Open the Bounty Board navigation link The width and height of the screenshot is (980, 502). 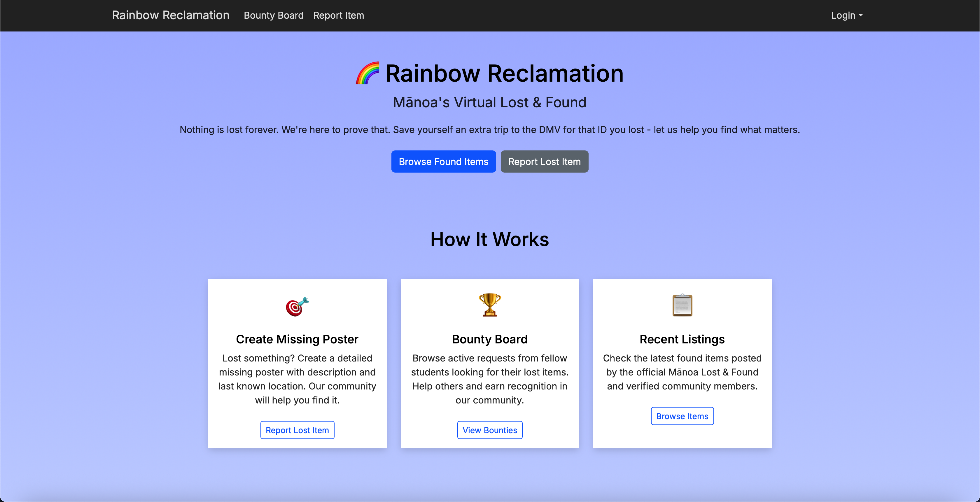[x=273, y=15]
